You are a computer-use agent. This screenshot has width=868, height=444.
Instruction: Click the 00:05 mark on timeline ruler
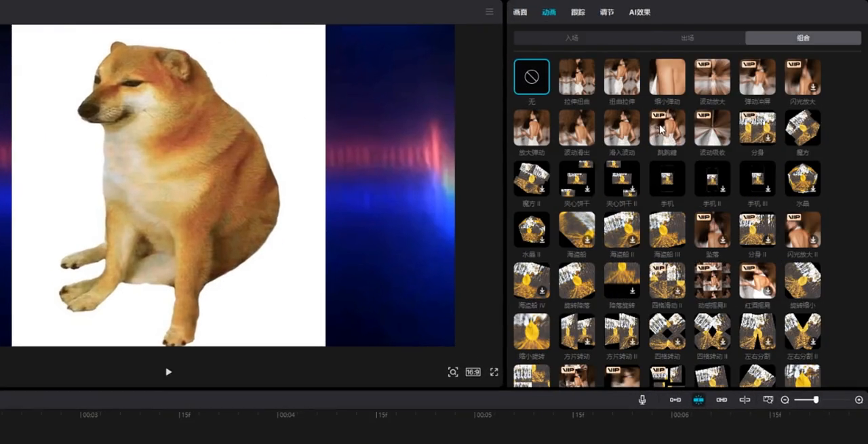(484, 415)
